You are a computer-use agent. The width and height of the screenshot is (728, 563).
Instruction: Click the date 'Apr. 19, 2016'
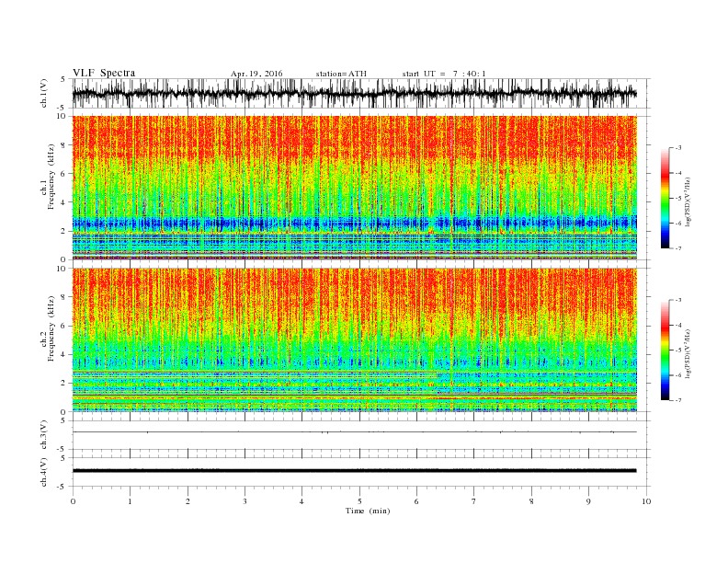tap(256, 74)
